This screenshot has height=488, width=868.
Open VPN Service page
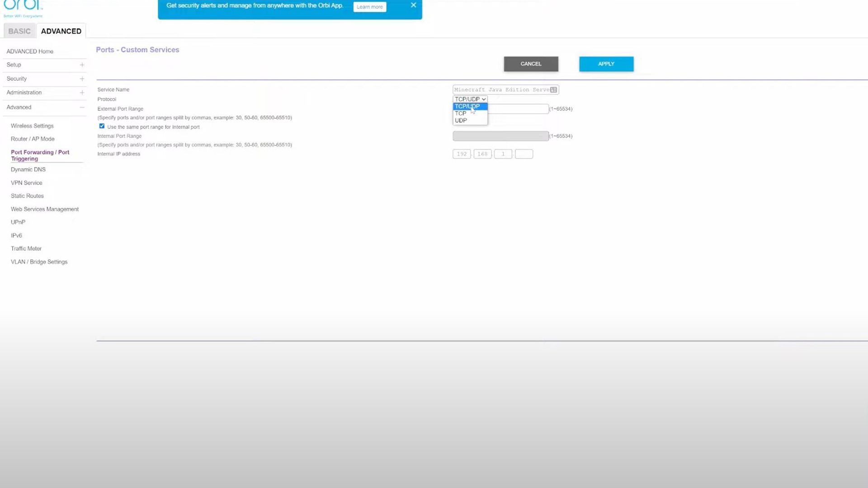(27, 183)
